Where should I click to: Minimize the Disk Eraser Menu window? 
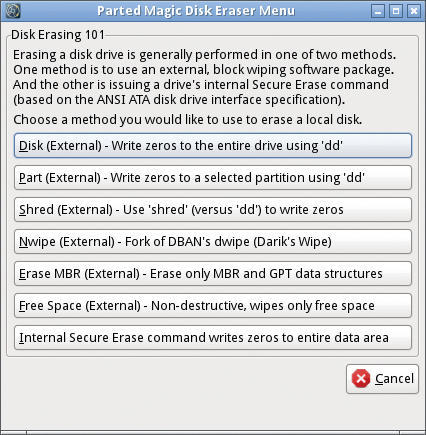coord(378,11)
